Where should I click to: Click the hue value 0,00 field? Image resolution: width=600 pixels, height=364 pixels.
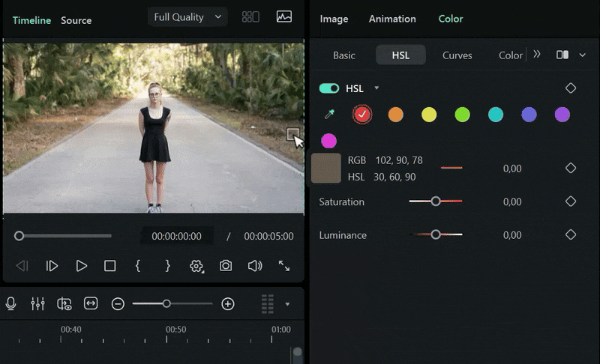pos(512,169)
